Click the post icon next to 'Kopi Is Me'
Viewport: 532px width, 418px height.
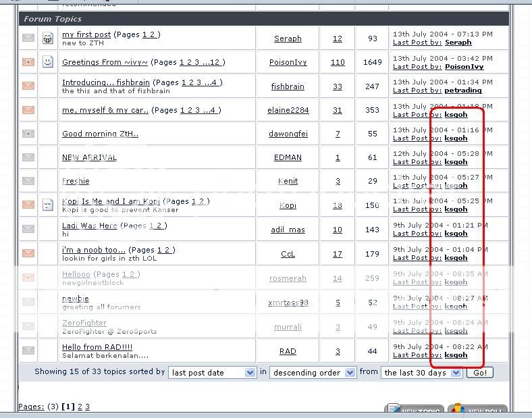(x=48, y=205)
